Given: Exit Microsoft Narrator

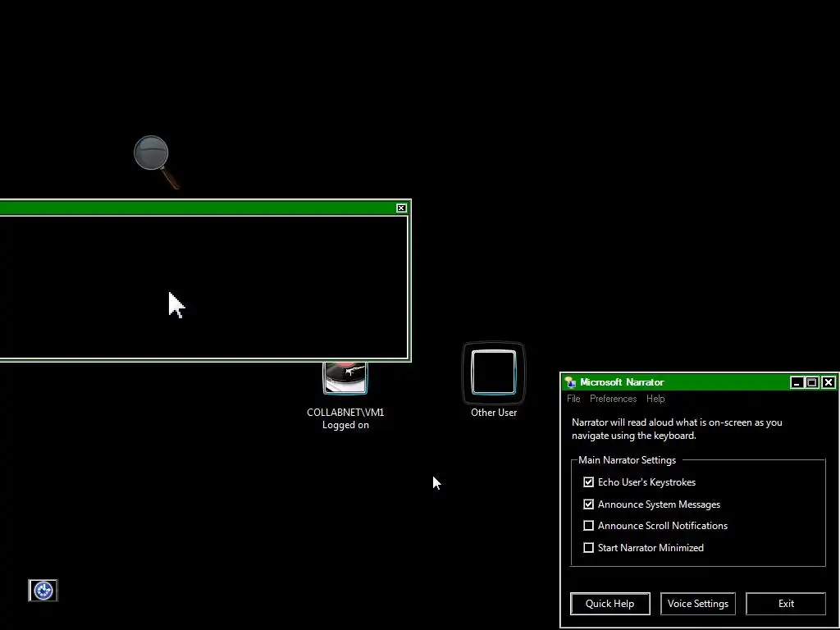Looking at the screenshot, I should coord(786,604).
